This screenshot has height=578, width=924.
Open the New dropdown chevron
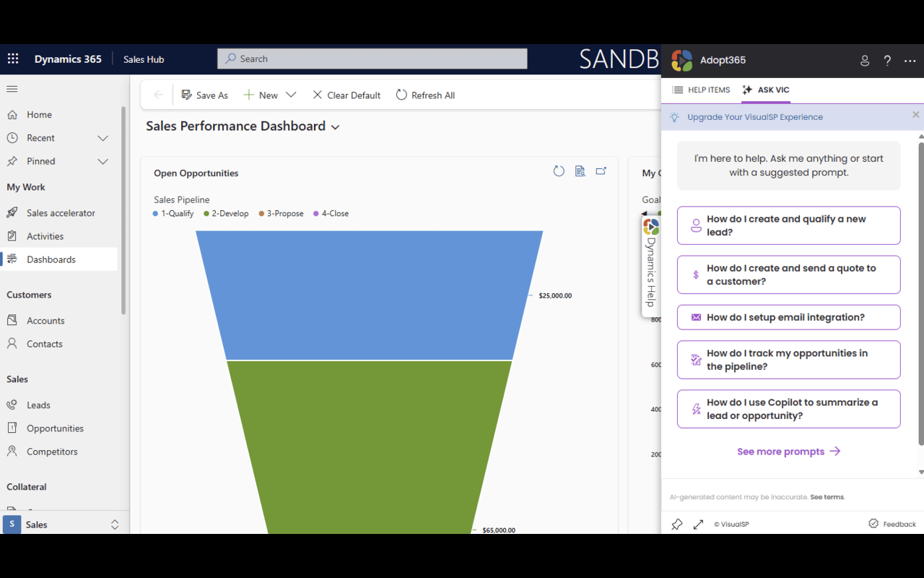(291, 95)
